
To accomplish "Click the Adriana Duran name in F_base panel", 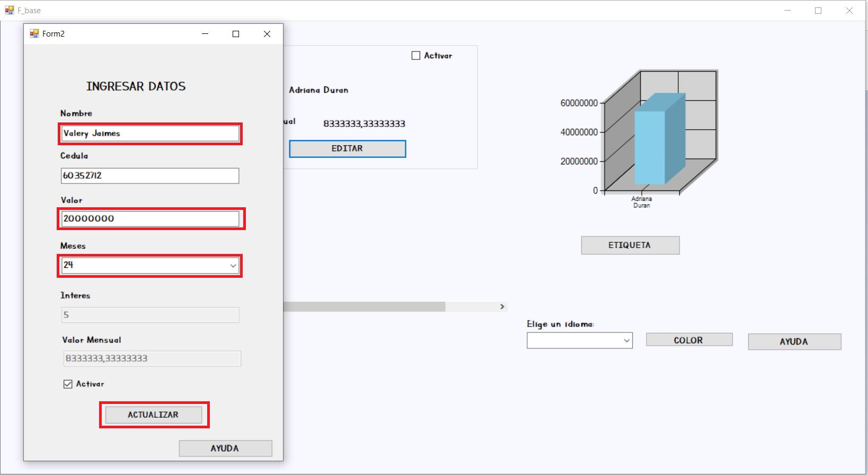I will (x=318, y=90).
